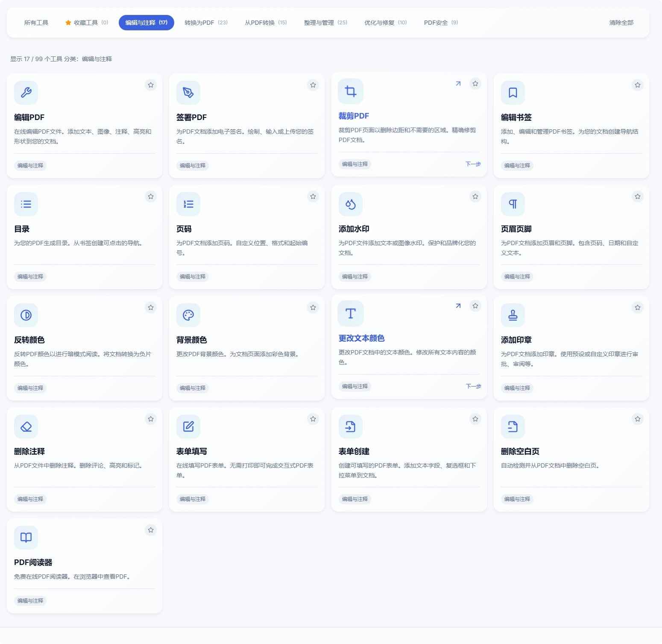The width and height of the screenshot is (662, 644).
Task: Open the book icon for PDF阅读器
Action: 26,538
